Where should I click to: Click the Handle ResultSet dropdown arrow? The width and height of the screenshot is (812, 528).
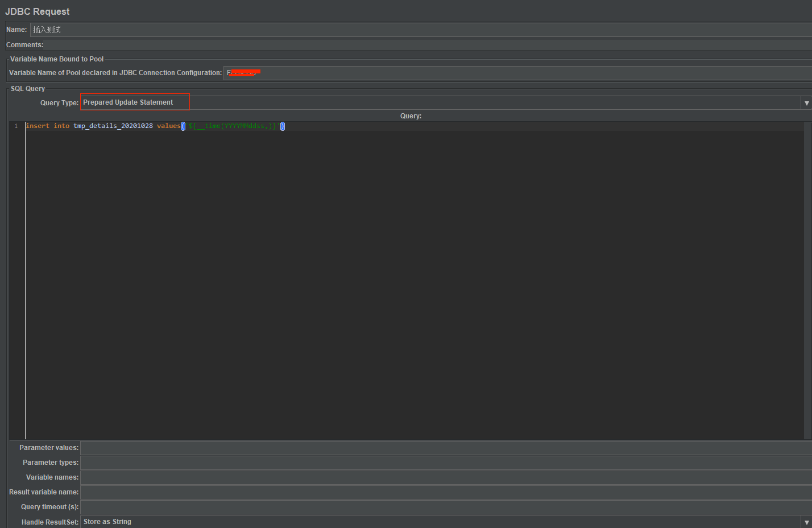coord(806,522)
